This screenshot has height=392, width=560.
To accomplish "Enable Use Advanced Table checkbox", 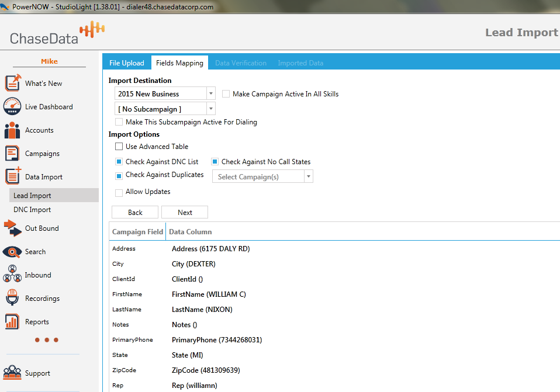I will click(119, 147).
